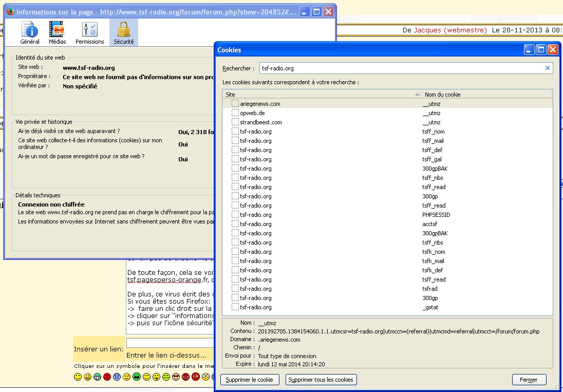This screenshot has height=392, width=563.
Task: Select the tsfk_mail cookie
Action: pyautogui.click(x=387, y=261)
